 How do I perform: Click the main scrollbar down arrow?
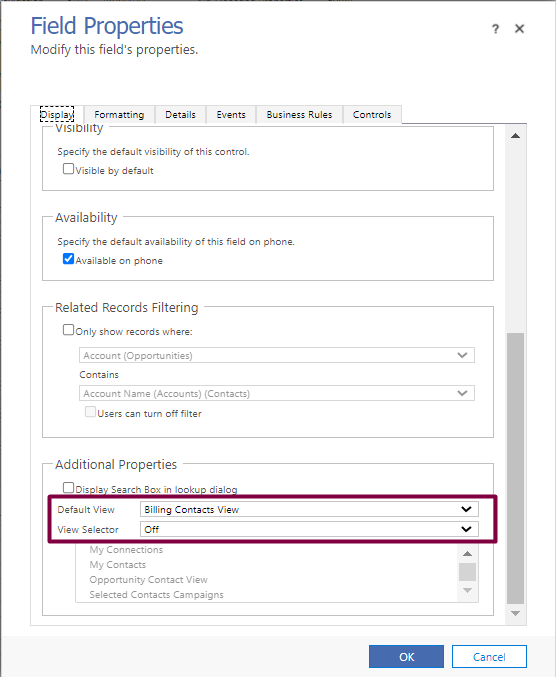515,613
